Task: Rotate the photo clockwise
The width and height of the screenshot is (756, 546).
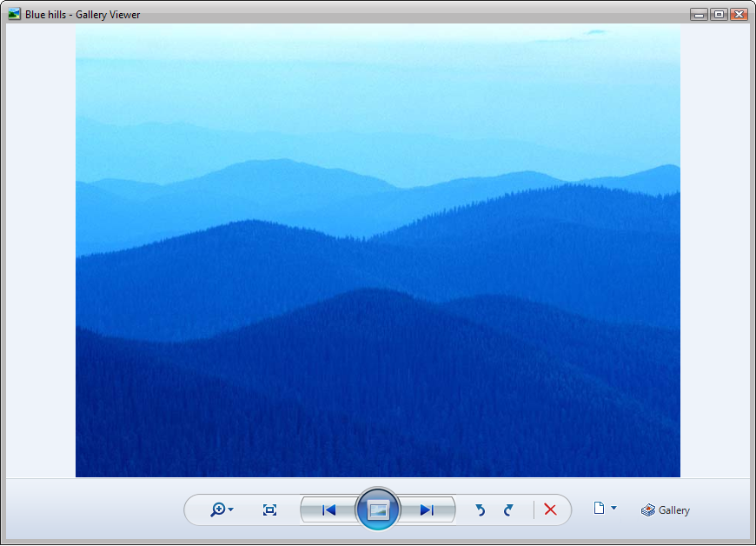Action: [508, 509]
